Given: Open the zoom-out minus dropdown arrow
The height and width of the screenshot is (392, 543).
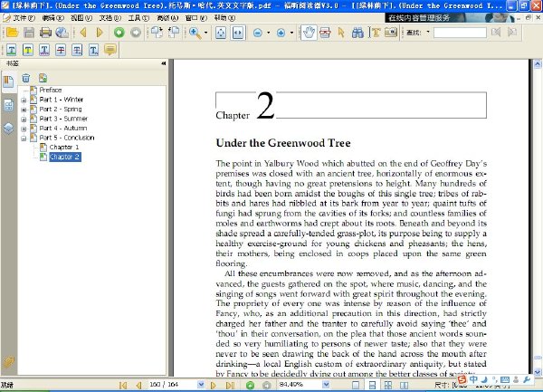Looking at the screenshot, I should point(268,33).
